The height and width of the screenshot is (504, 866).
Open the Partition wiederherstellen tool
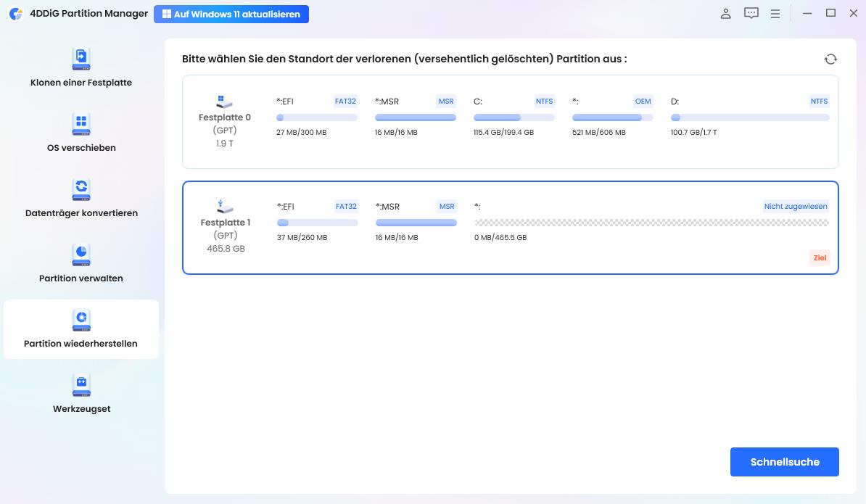tap(81, 330)
